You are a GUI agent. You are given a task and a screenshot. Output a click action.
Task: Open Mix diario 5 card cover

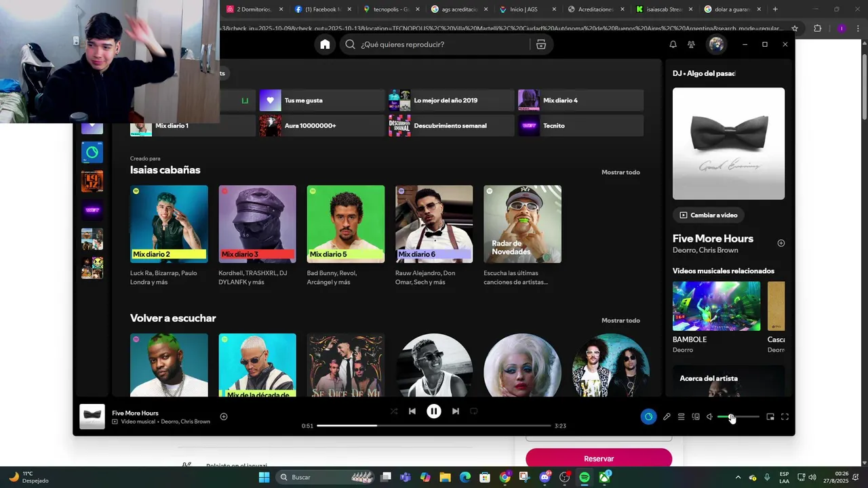346,224
